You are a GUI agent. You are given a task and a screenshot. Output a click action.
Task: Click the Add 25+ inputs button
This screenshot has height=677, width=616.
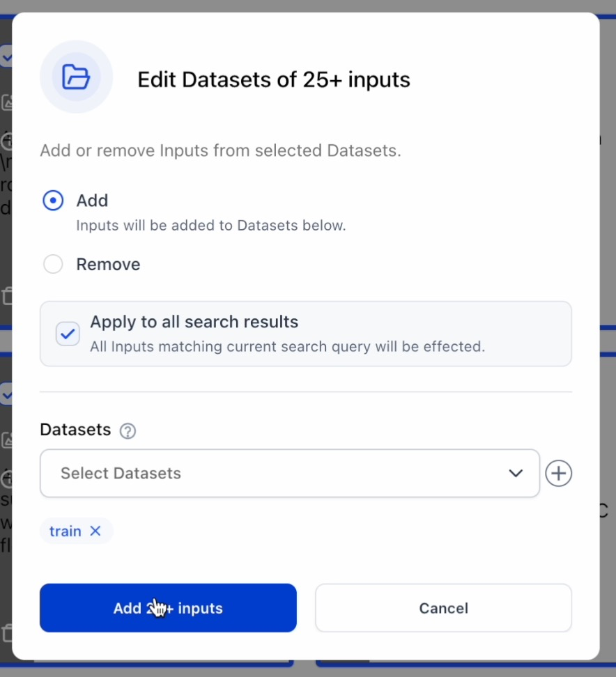[x=168, y=608]
